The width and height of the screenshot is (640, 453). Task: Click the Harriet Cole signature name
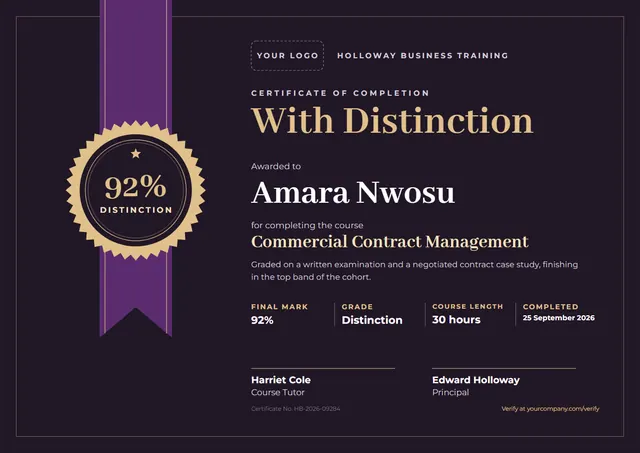click(x=281, y=380)
